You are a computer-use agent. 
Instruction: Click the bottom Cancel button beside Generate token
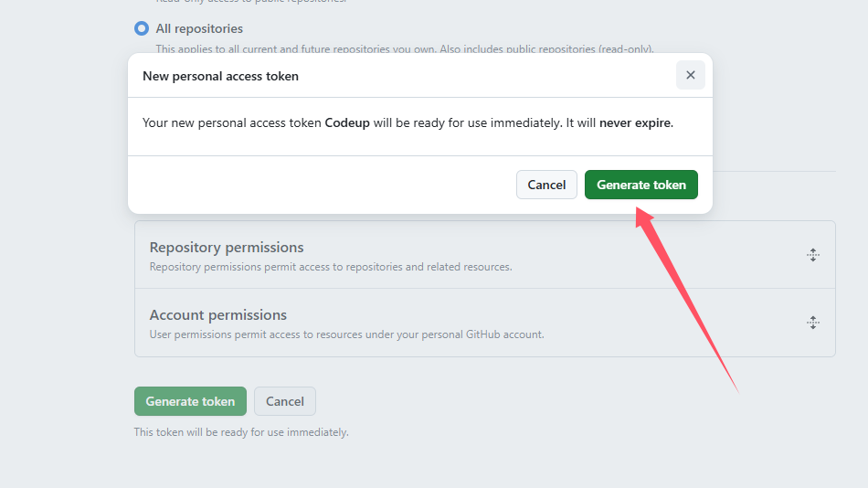click(x=284, y=401)
